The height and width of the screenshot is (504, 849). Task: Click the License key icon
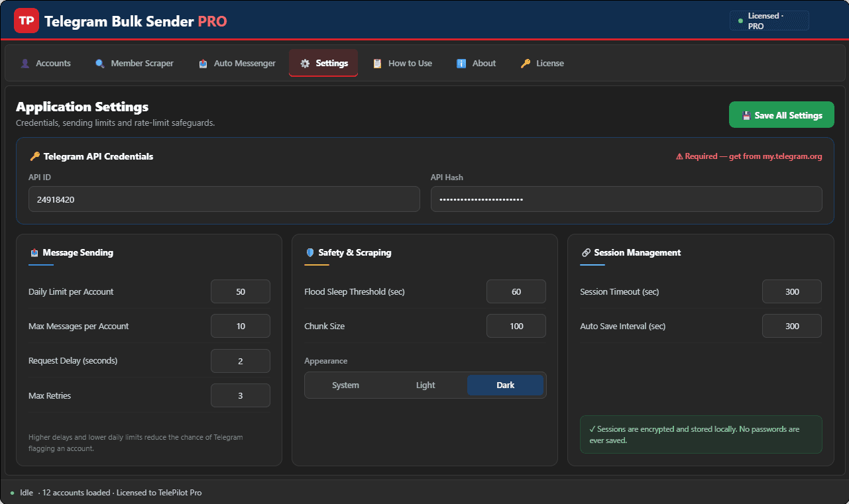click(x=526, y=64)
